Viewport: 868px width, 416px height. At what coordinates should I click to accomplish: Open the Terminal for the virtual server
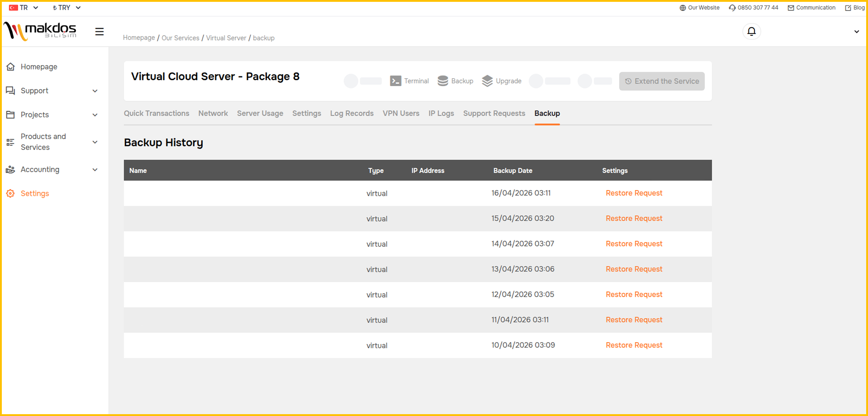410,81
